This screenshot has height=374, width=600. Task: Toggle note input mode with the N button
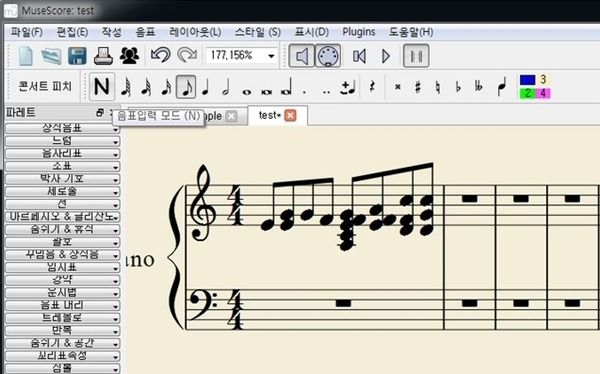102,87
